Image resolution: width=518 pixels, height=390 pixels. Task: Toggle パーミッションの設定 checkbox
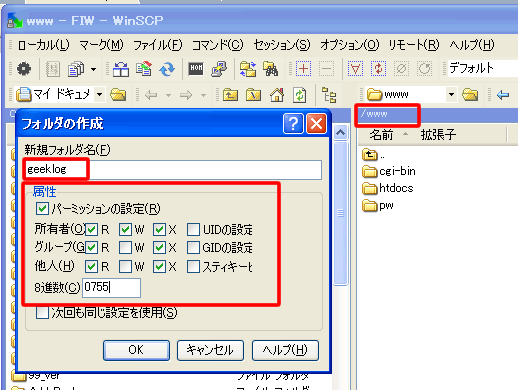42,209
